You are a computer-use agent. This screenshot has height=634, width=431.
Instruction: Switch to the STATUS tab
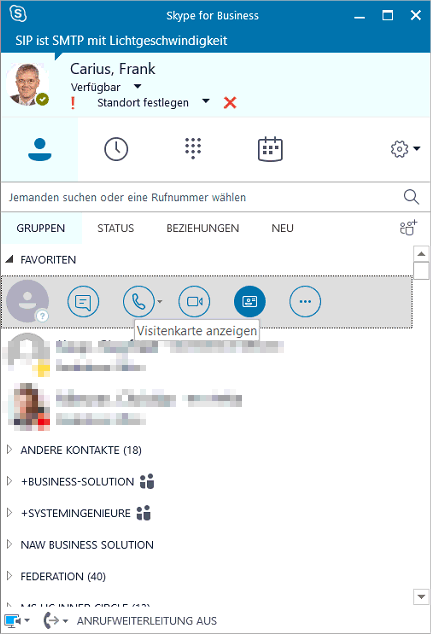click(x=116, y=228)
